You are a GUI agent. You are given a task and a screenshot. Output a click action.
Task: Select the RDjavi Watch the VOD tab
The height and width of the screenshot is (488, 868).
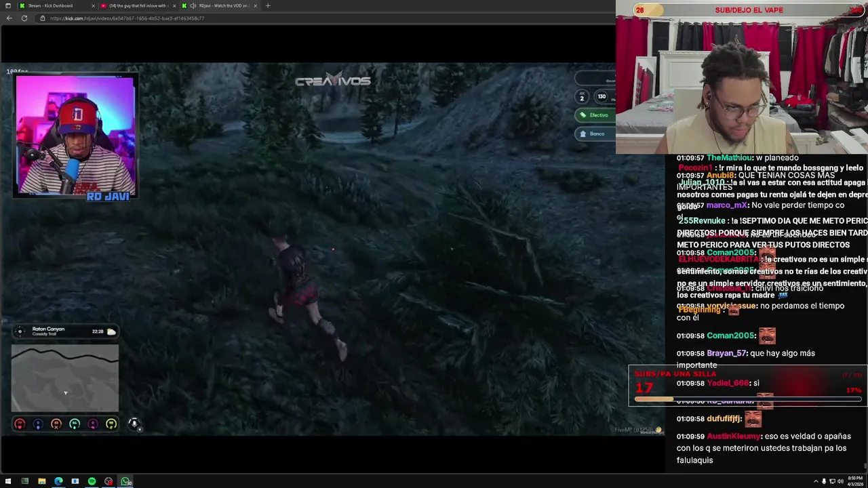click(x=220, y=5)
